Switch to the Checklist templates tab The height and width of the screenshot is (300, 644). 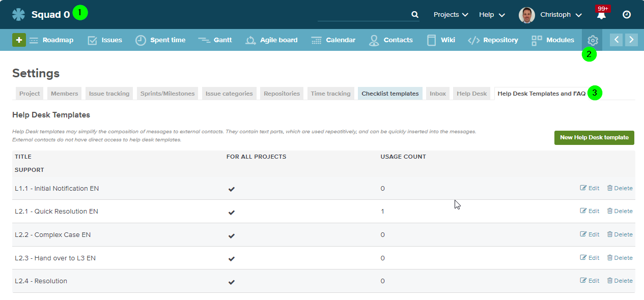(390, 94)
